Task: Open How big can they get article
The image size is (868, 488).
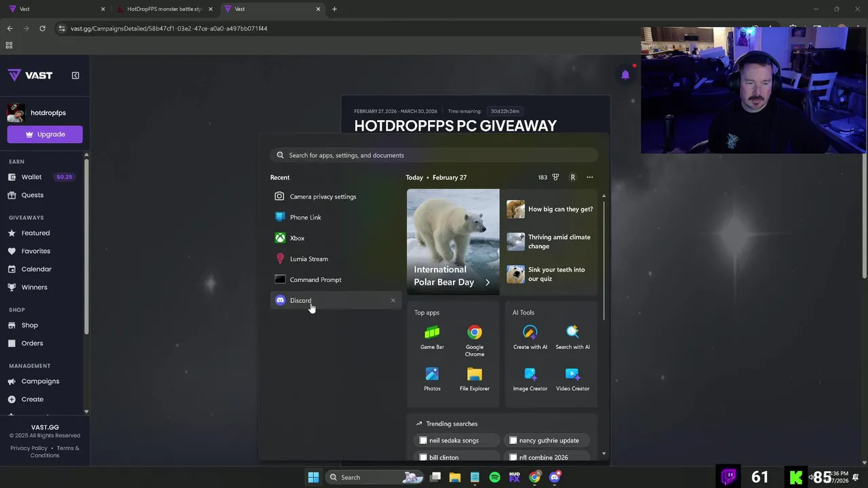Action: 550,209
